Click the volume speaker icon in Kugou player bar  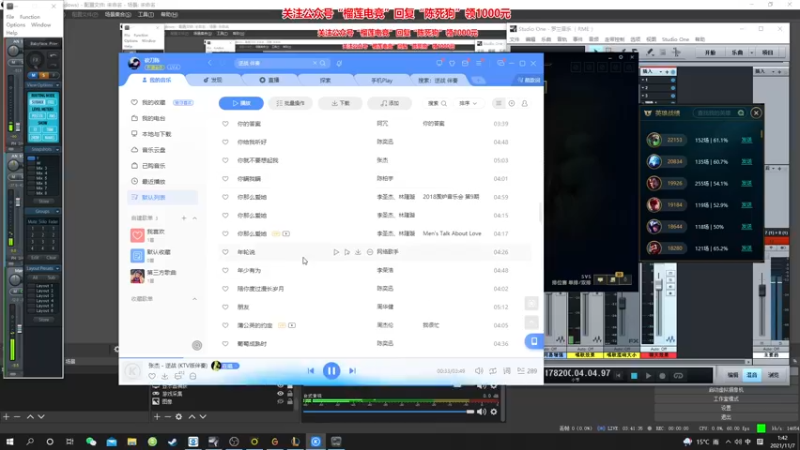click(479, 371)
